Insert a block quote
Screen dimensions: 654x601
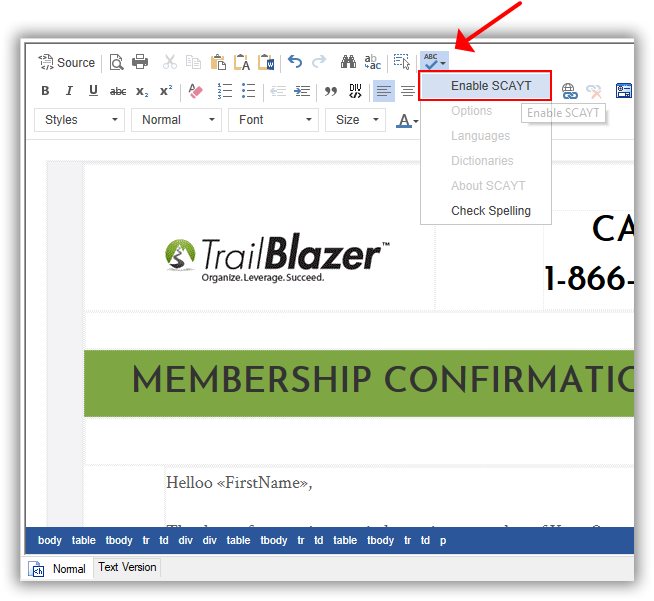(331, 91)
